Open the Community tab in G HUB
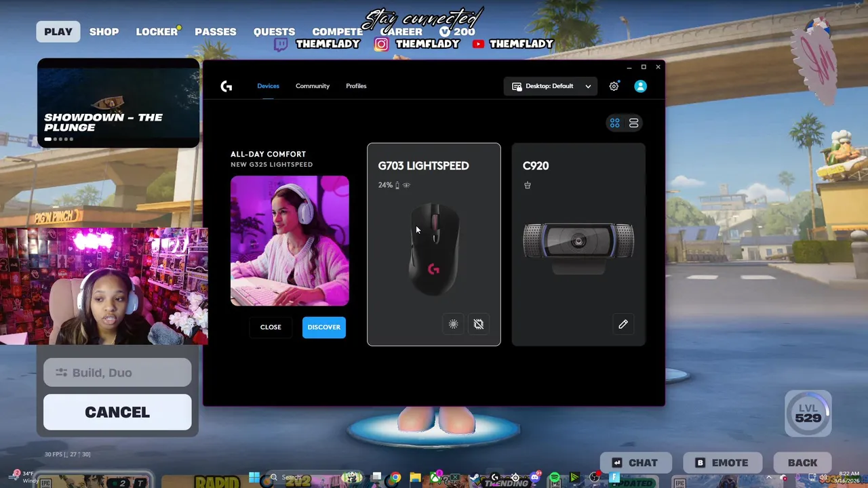868x488 pixels. tap(313, 86)
